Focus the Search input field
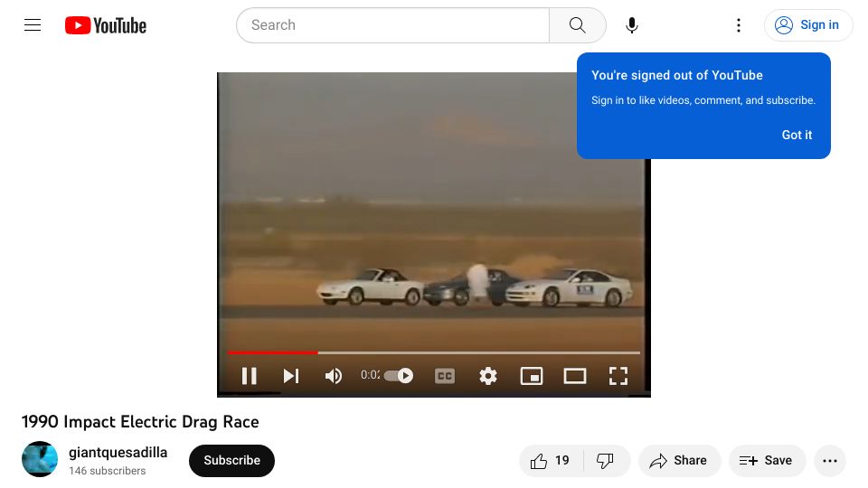Screen dimensions: 868x488 [x=393, y=25]
